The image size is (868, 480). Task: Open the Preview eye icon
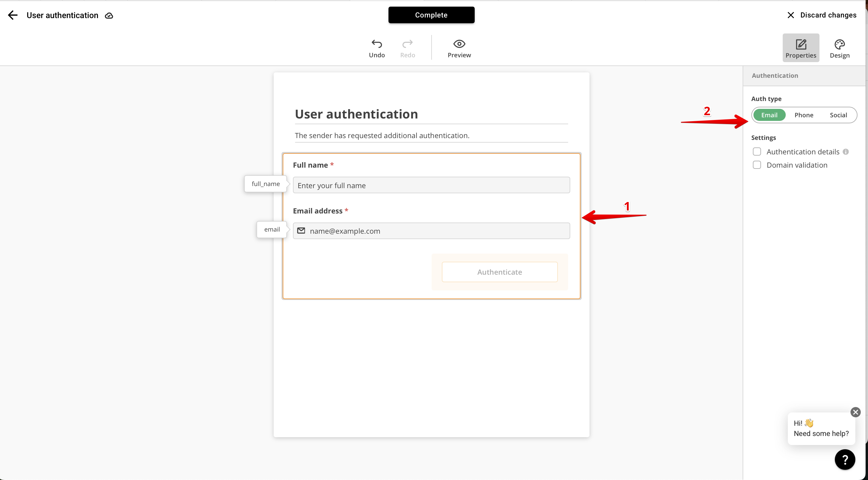[459, 44]
